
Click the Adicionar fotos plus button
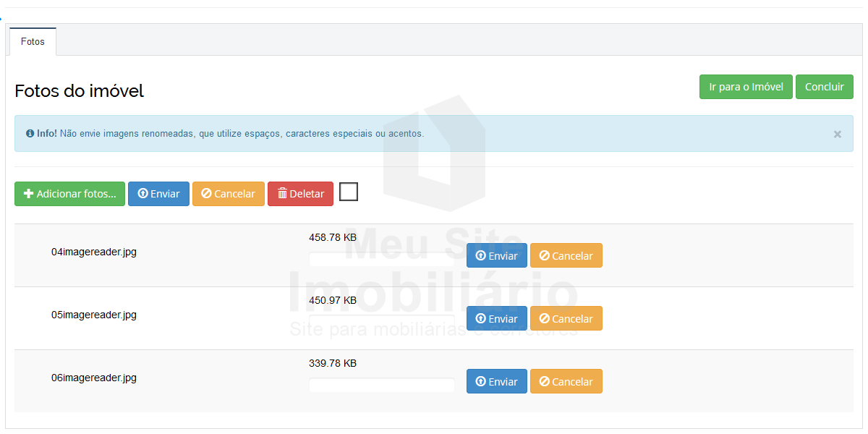tap(69, 194)
